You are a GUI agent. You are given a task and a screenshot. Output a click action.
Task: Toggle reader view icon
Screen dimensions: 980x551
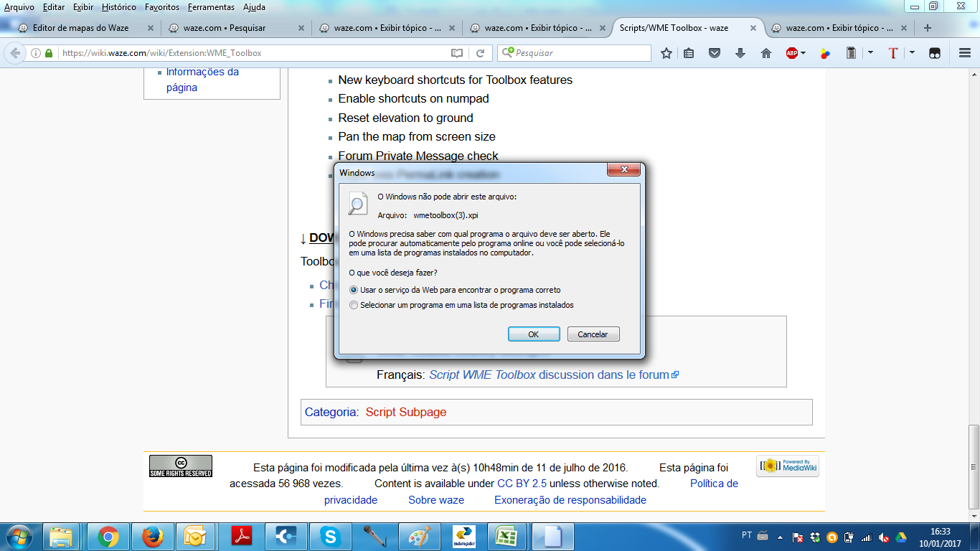point(457,53)
